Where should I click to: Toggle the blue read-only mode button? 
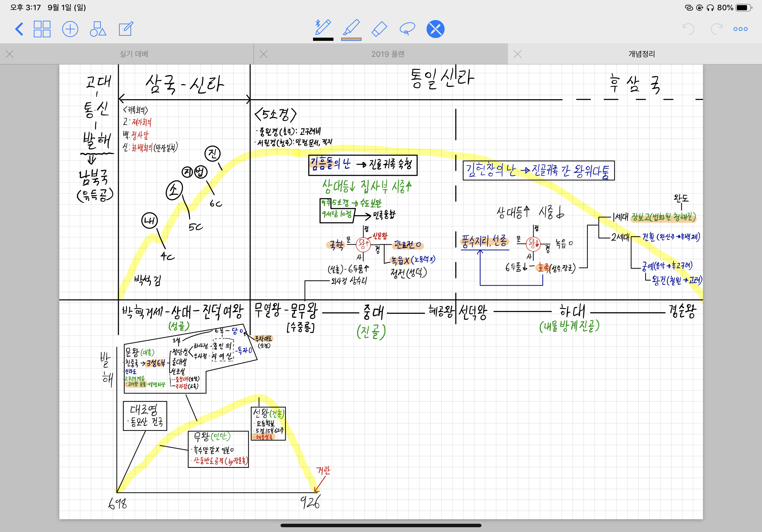point(435,29)
